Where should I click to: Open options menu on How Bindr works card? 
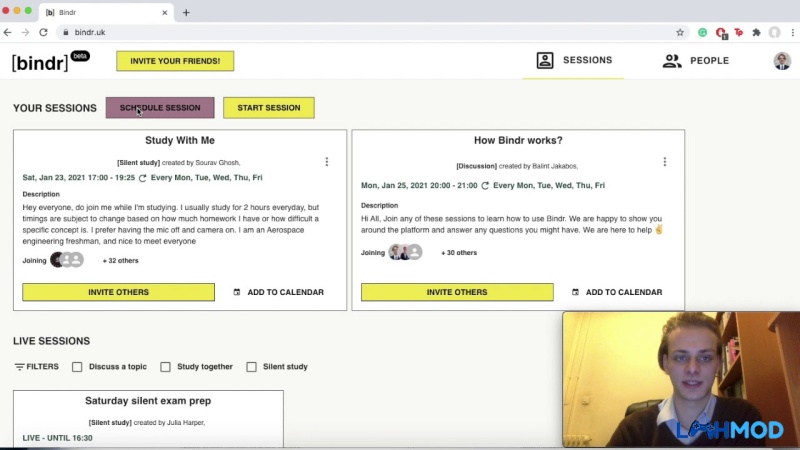tap(664, 162)
